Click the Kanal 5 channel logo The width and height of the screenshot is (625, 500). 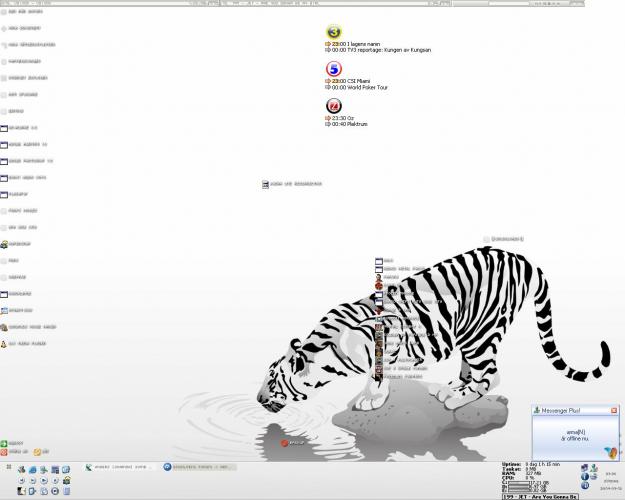tap(334, 69)
